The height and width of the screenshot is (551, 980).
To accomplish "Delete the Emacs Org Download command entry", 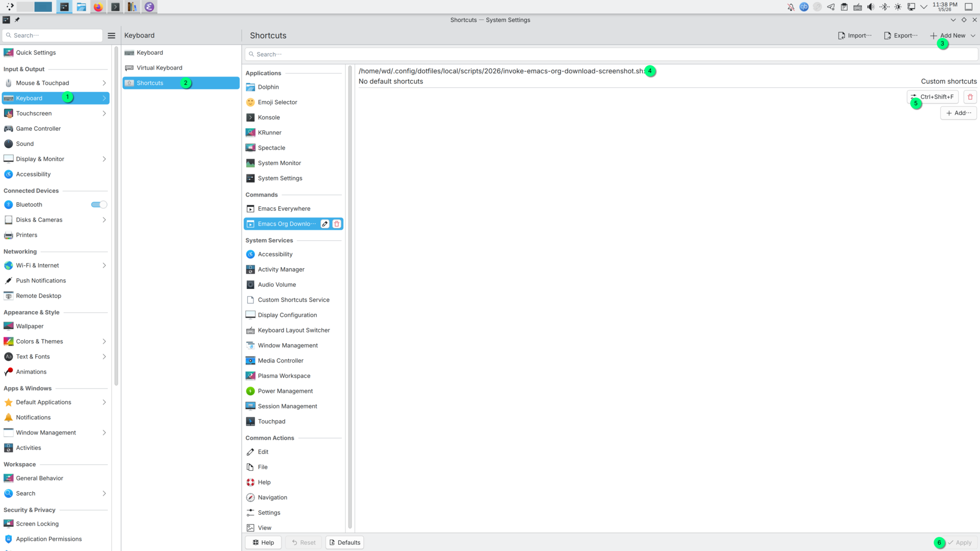I will [x=337, y=224].
